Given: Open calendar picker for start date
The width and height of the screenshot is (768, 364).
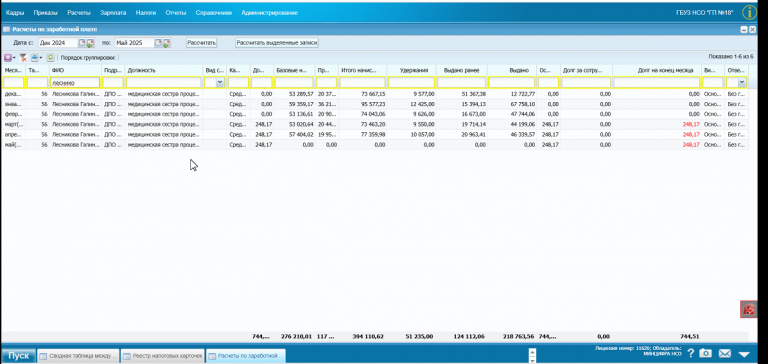Looking at the screenshot, I should [82, 43].
